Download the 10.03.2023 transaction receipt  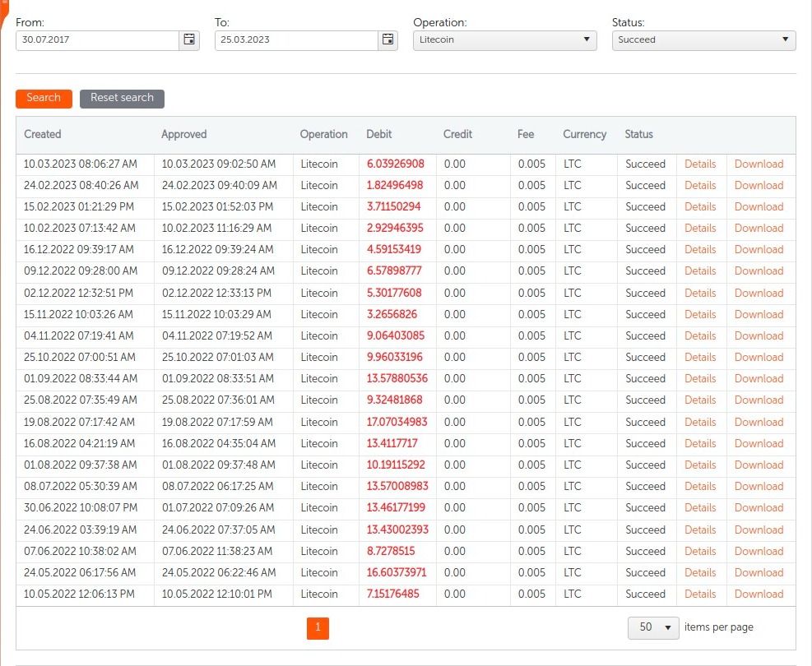[759, 164]
